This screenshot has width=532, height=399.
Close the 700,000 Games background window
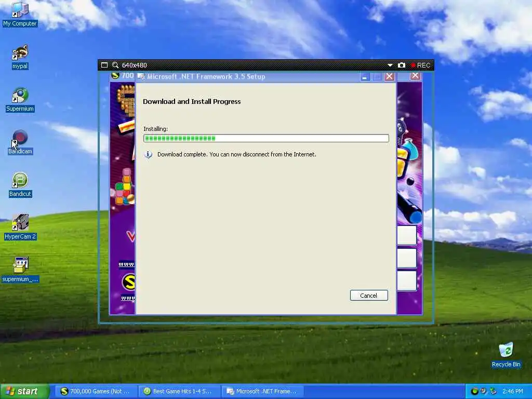click(x=415, y=76)
